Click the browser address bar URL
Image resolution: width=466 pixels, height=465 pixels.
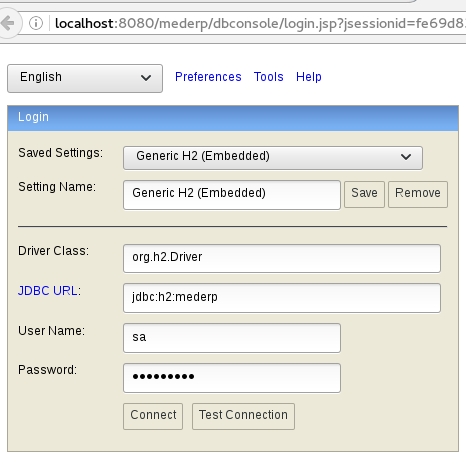260,23
